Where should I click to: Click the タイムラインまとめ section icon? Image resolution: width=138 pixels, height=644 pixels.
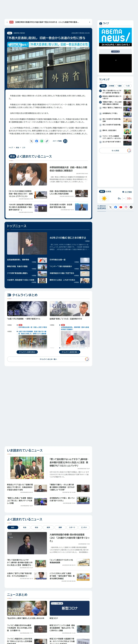[x=9, y=295]
